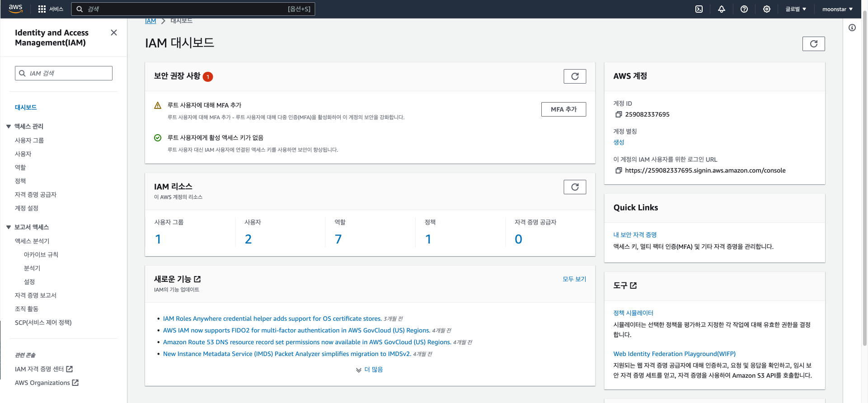Open 액세스 분석기 in the sidebar
The width and height of the screenshot is (868, 403).
pos(32,241)
